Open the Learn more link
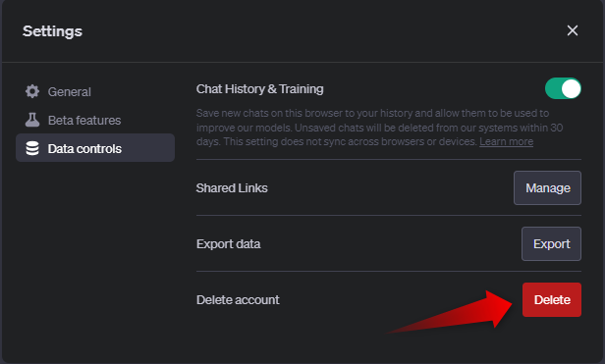 (x=506, y=141)
